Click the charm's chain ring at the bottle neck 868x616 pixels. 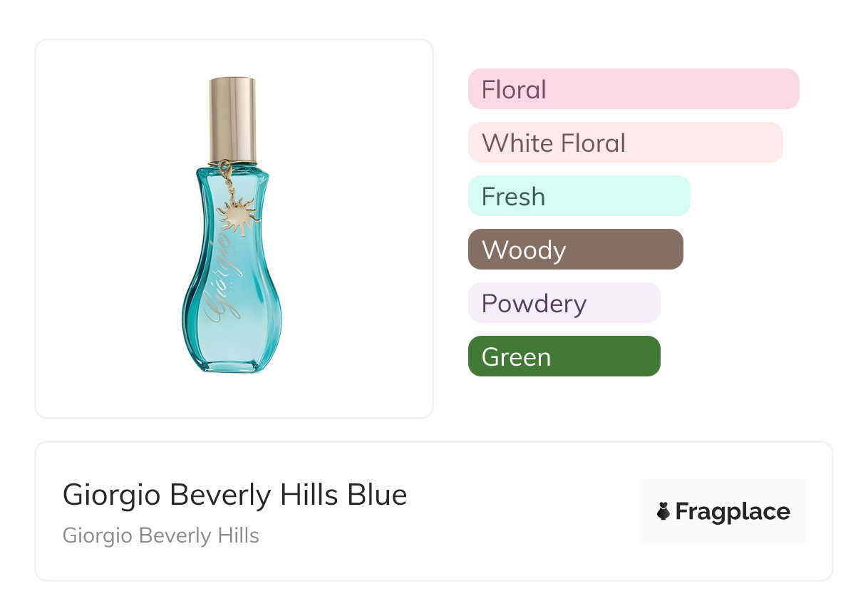pos(224,166)
